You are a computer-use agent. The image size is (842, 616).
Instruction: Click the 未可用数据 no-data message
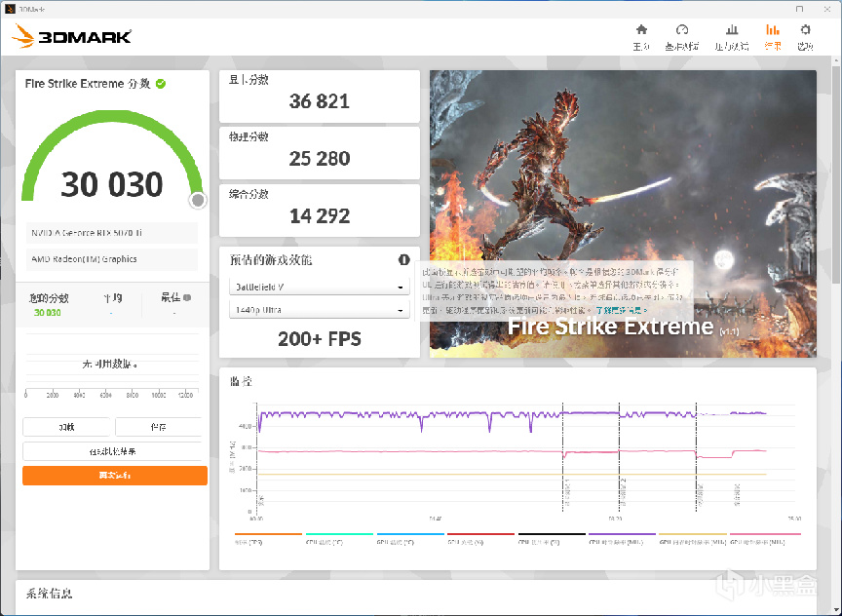pos(111,365)
